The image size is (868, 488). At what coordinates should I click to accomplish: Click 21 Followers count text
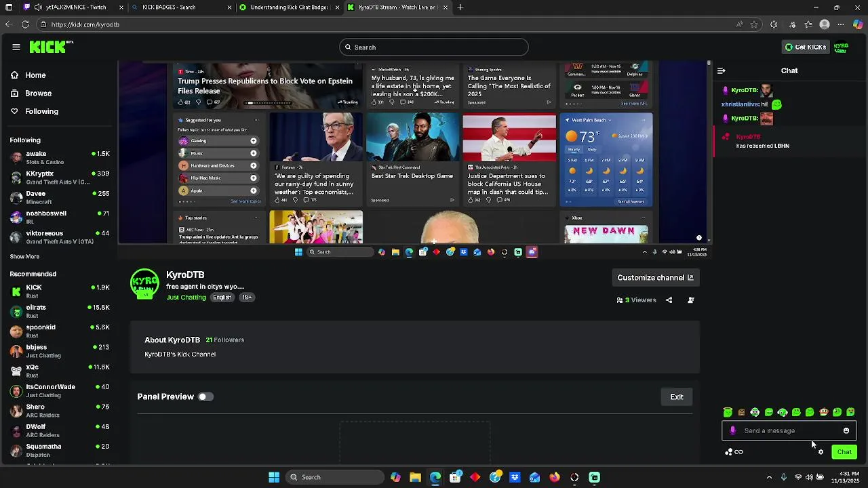(225, 340)
